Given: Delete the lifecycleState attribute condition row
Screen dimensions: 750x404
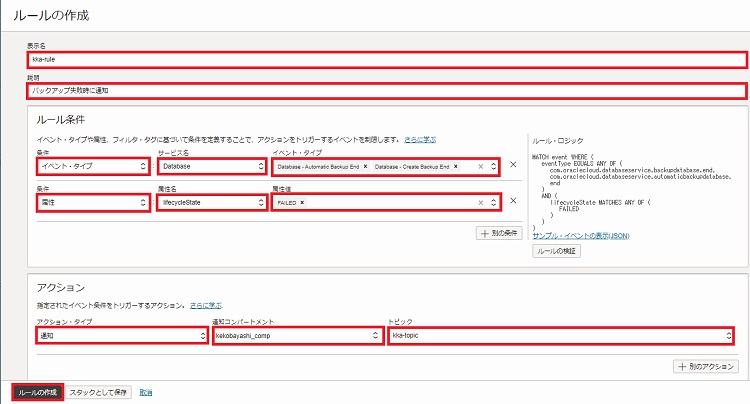Looking at the screenshot, I should click(x=513, y=202).
